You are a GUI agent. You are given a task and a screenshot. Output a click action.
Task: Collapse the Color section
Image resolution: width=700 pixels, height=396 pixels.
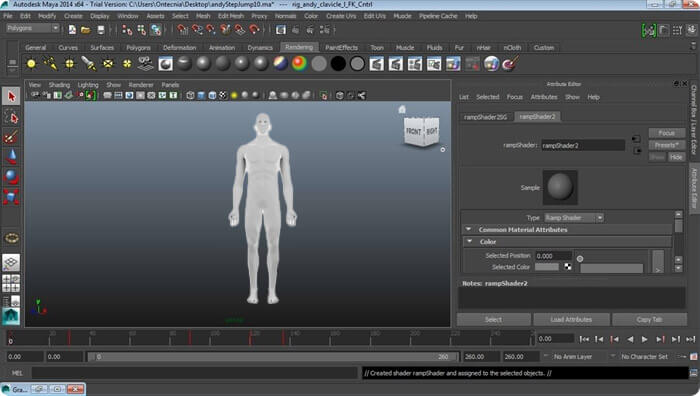[x=469, y=242]
